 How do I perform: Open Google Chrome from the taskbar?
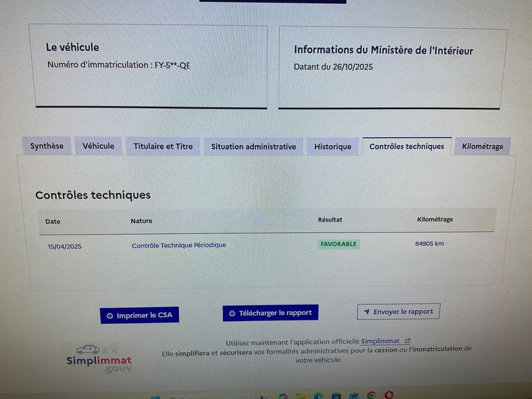(372, 396)
